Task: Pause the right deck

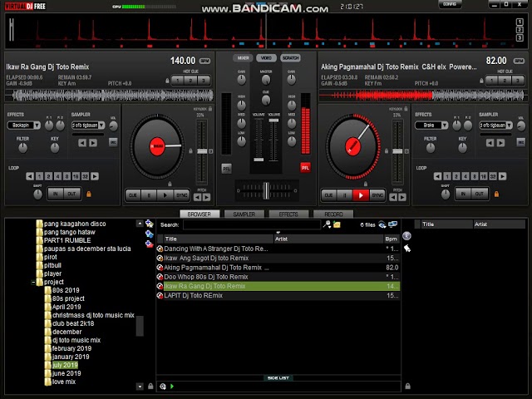Action: coord(345,195)
